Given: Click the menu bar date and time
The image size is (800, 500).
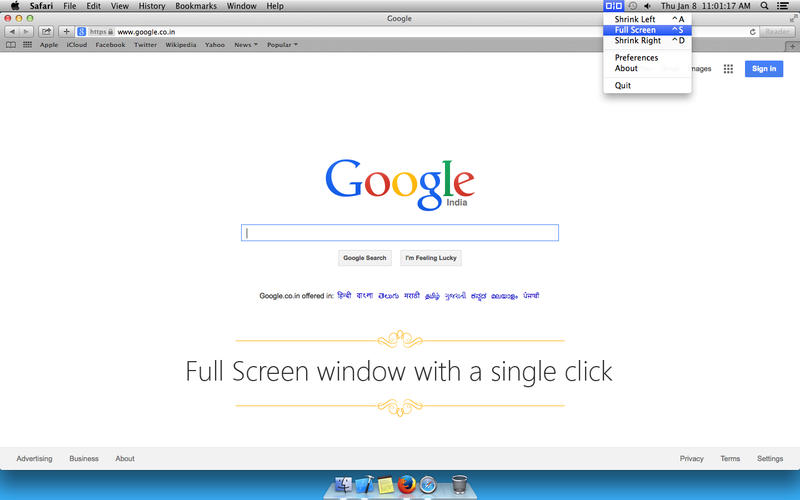Looking at the screenshot, I should pyautogui.click(x=706, y=6).
